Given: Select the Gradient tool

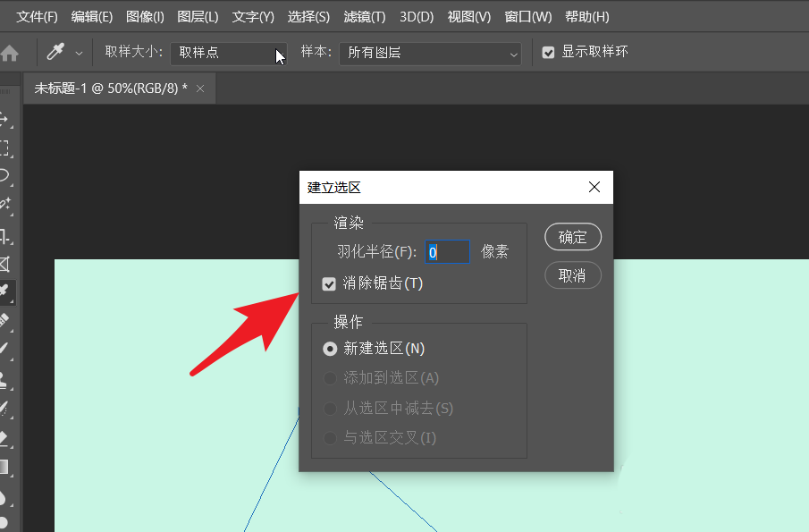Looking at the screenshot, I should click(4, 468).
